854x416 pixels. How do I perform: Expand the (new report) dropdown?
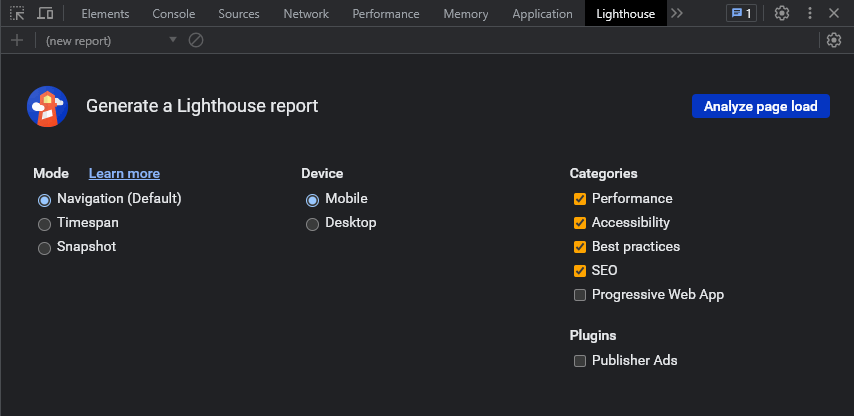[110, 40]
